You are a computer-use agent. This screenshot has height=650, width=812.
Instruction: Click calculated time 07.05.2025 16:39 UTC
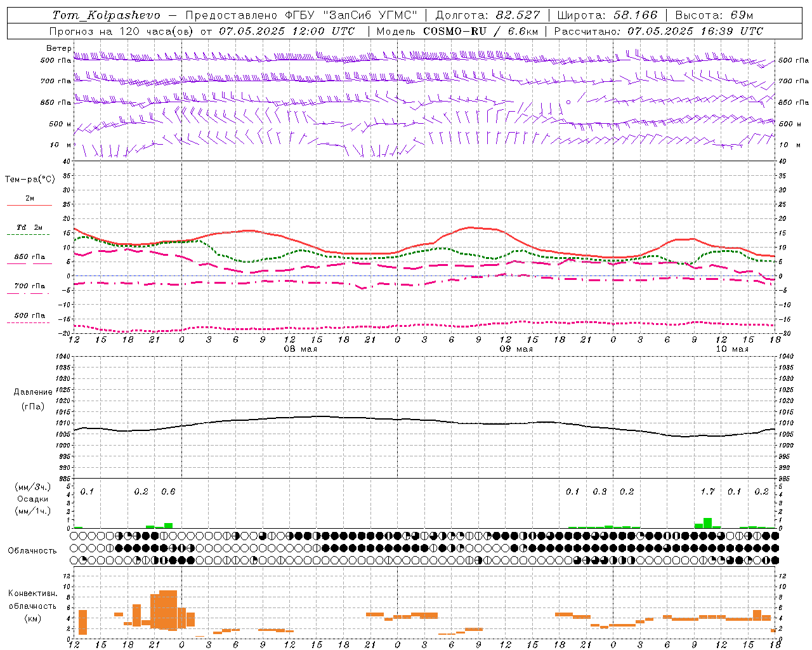[x=695, y=31]
